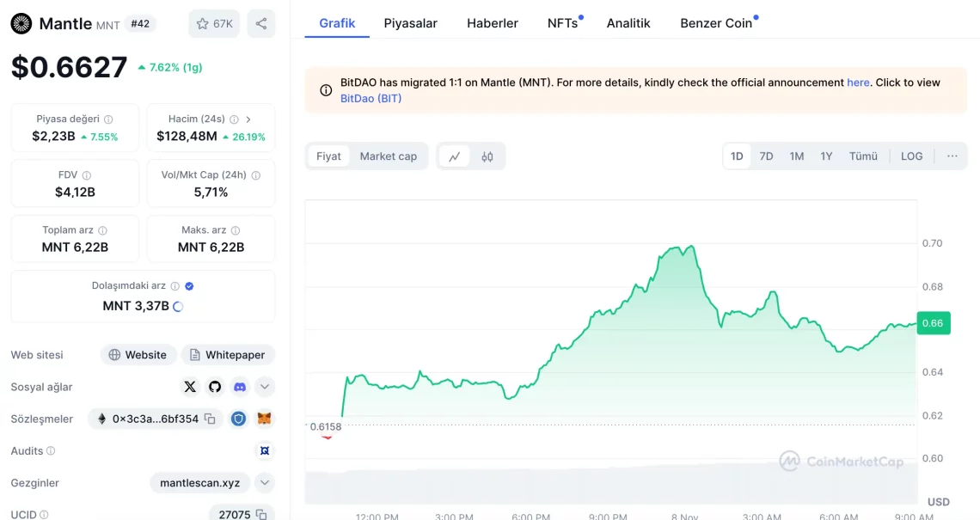Click the #42 rank badge

[x=140, y=24]
